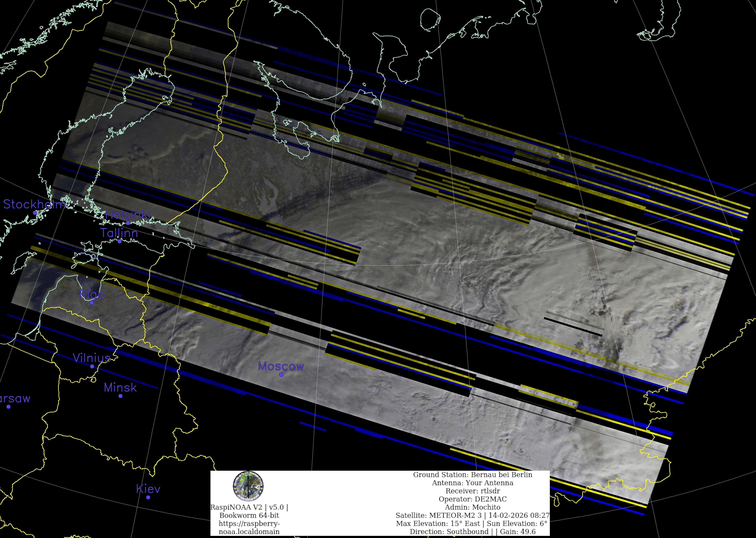Click the Warsaw city marker dot
This screenshot has height=538, width=756.
(9, 406)
